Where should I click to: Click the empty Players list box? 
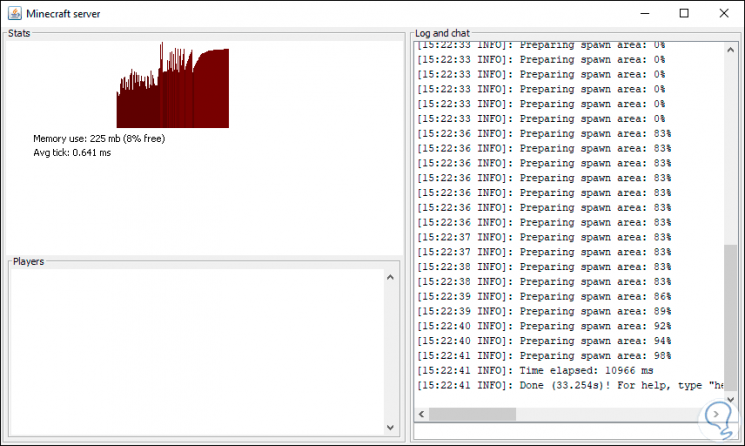[x=198, y=352]
